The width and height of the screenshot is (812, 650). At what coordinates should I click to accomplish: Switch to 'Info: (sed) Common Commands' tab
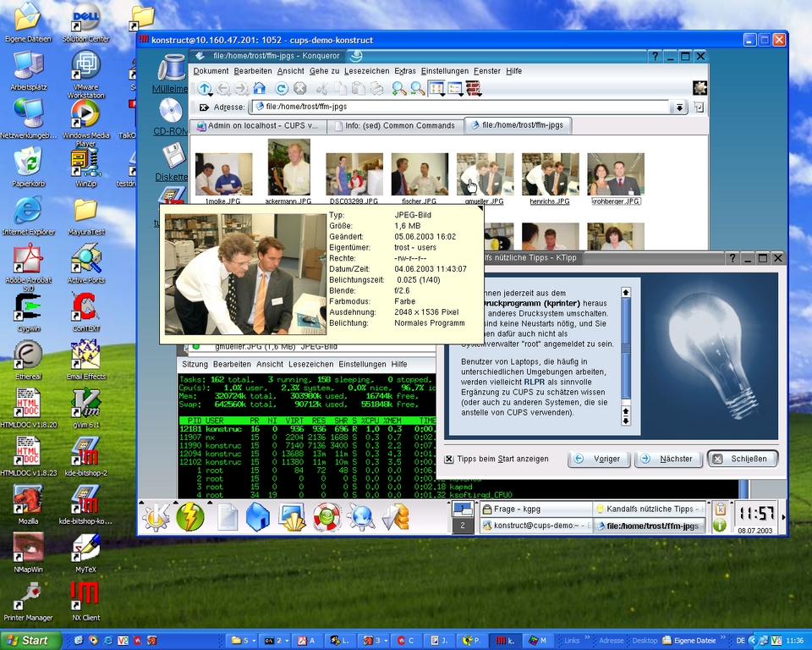coord(393,126)
